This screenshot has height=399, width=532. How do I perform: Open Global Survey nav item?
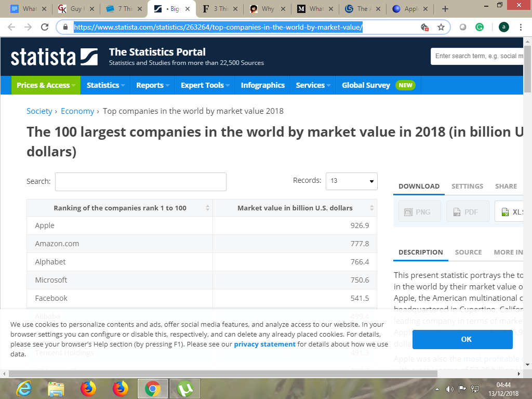(x=378, y=85)
